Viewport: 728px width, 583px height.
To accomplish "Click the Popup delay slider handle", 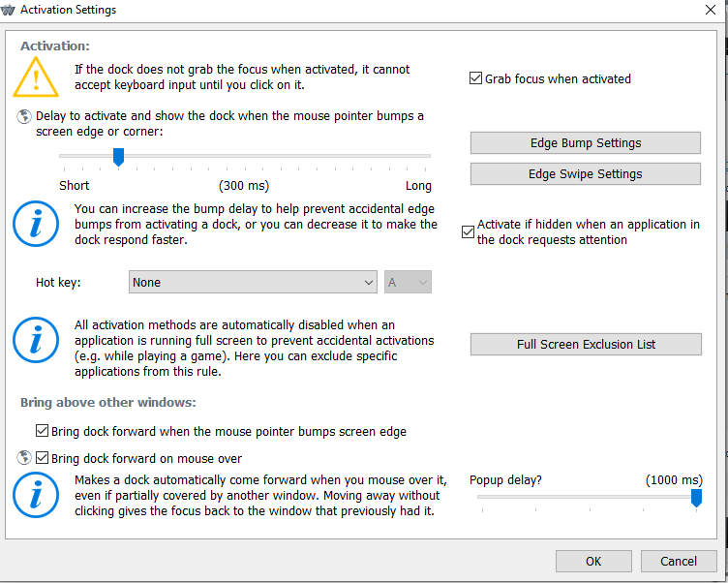I will pos(695,498).
